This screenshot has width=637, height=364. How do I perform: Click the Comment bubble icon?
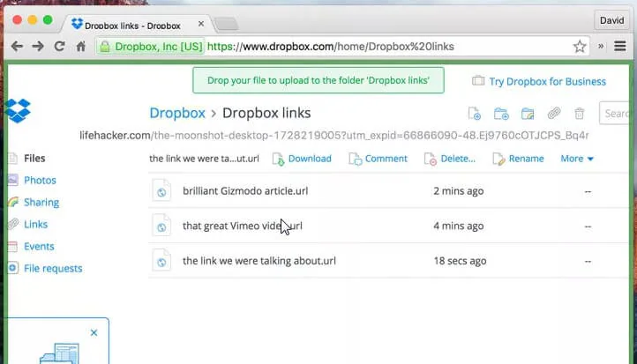[x=355, y=159]
